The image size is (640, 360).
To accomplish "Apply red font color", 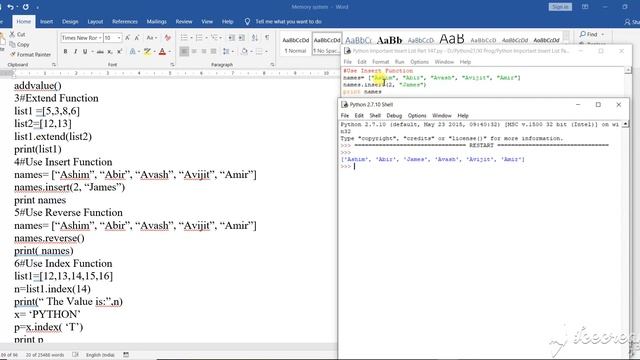I will (162, 51).
